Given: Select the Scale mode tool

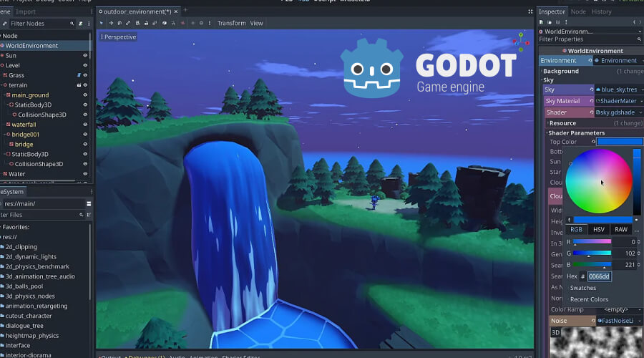Looking at the screenshot, I should point(128,23).
